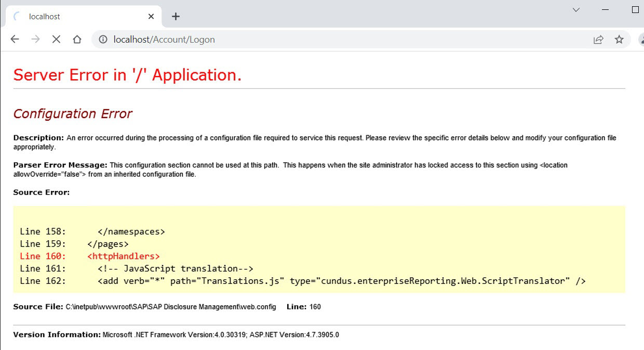The height and width of the screenshot is (350, 644).
Task: Bookmark this page with the star
Action: tap(619, 40)
